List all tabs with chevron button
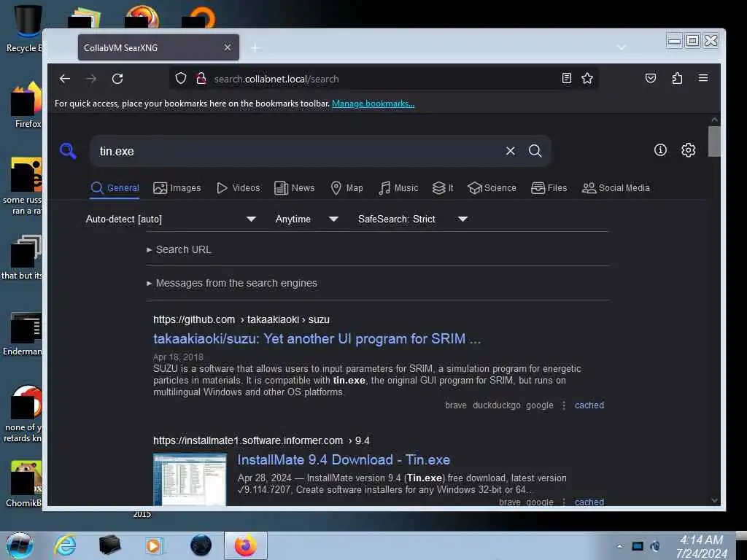 click(x=621, y=47)
